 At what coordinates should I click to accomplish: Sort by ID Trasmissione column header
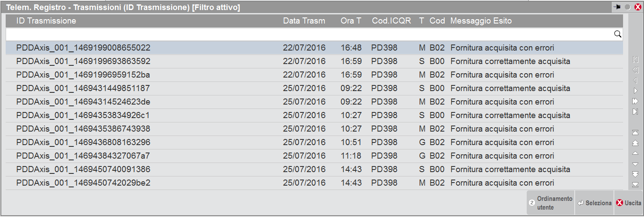(x=46, y=21)
